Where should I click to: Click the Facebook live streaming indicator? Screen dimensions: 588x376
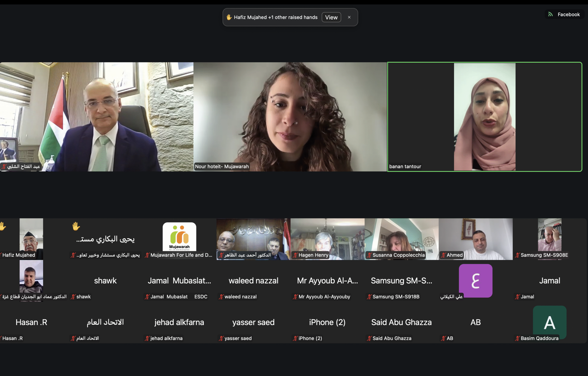pyautogui.click(x=565, y=14)
